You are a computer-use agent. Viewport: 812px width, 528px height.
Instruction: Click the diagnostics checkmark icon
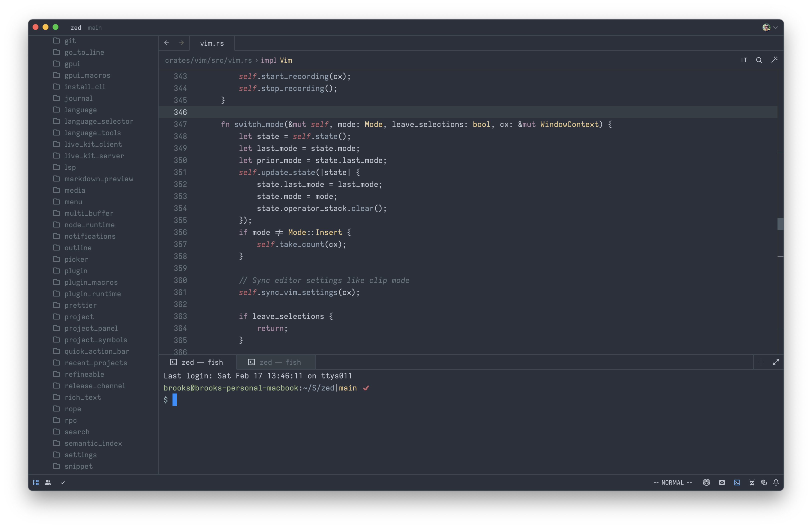63,482
